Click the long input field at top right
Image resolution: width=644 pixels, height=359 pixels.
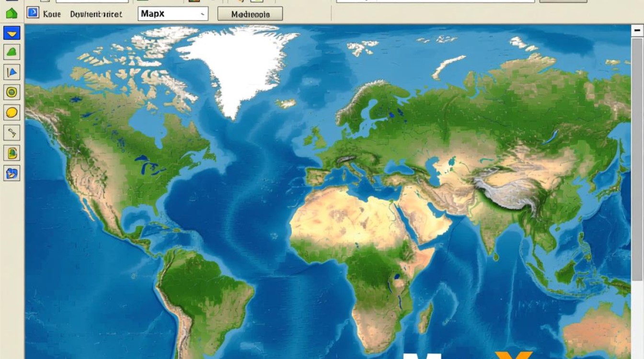[x=435, y=1]
